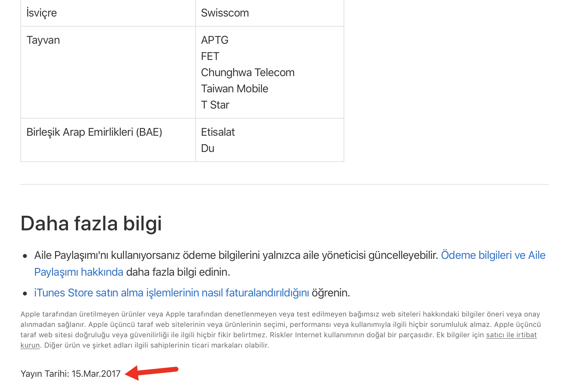570x392 pixels.
Task: Click the red arrow annotation
Action: (x=152, y=372)
